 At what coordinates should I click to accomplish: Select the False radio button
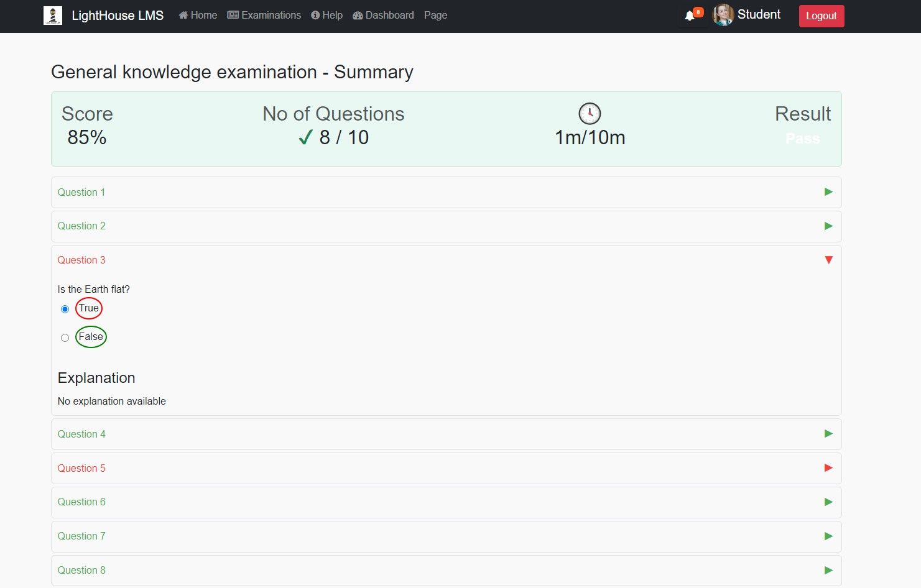pos(65,338)
